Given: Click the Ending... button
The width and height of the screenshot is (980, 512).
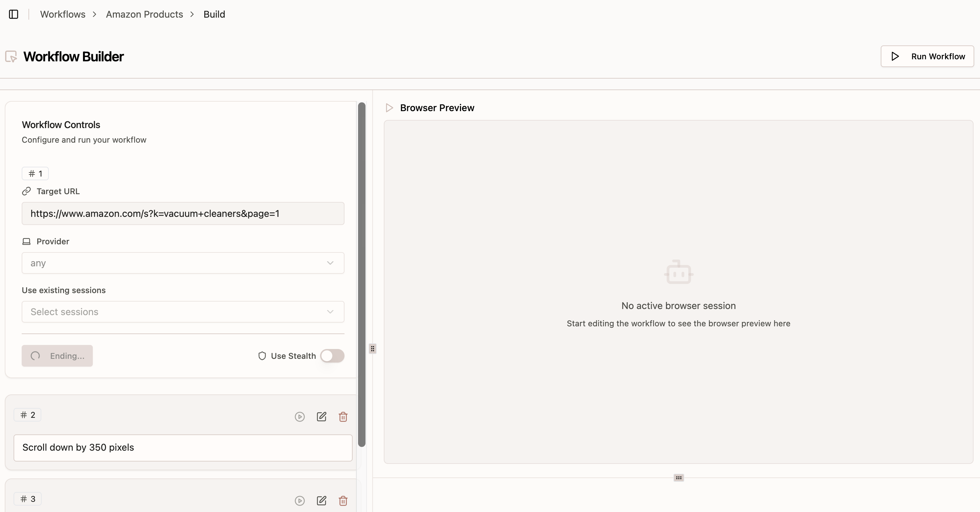Looking at the screenshot, I should coord(57,356).
